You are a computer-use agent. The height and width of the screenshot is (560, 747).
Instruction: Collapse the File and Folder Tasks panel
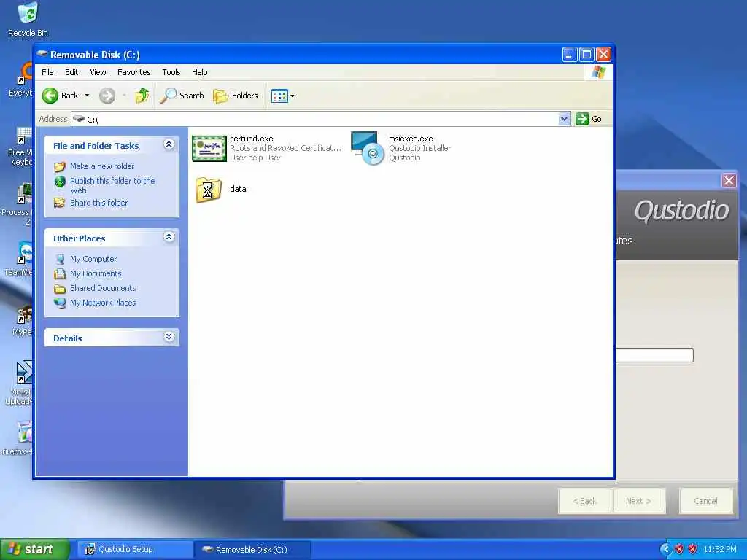click(169, 145)
